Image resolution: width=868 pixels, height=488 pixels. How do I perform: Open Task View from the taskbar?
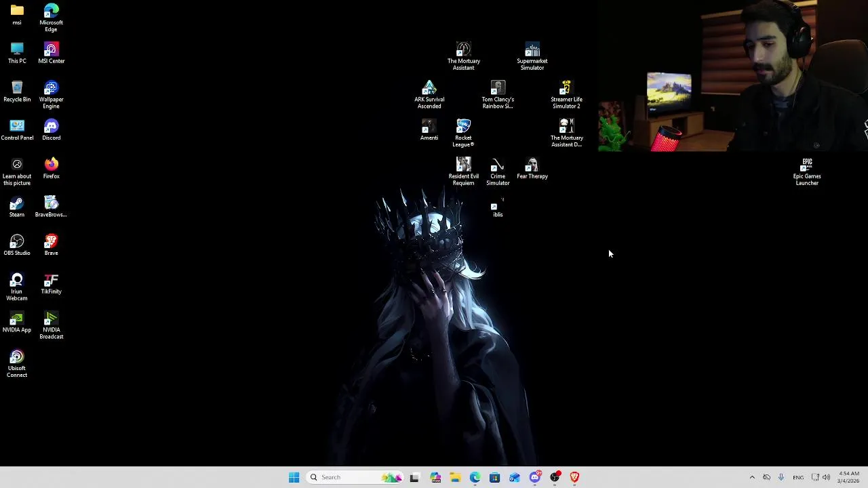pyautogui.click(x=414, y=477)
